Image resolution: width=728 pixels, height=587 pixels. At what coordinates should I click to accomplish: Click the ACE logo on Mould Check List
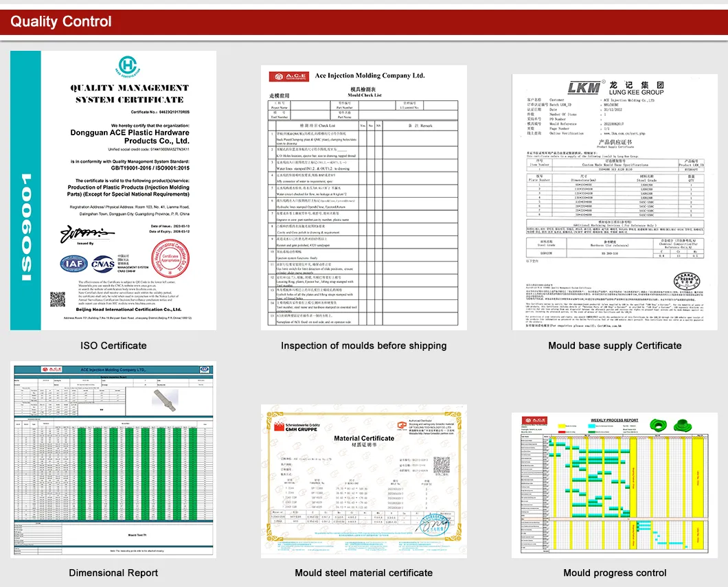[287, 76]
